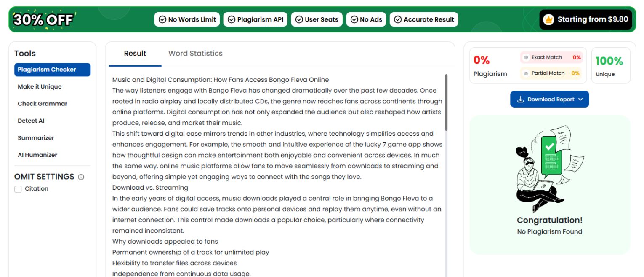Open the Make it Unique tool
The height and width of the screenshot is (277, 644).
tap(40, 86)
